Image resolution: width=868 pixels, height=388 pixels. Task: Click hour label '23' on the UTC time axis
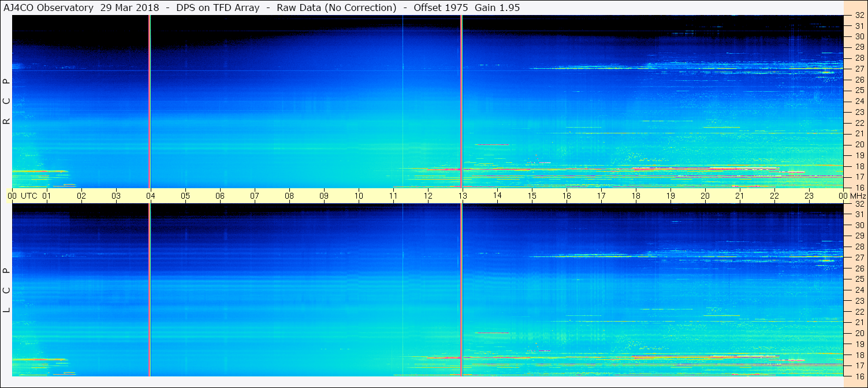click(x=809, y=196)
